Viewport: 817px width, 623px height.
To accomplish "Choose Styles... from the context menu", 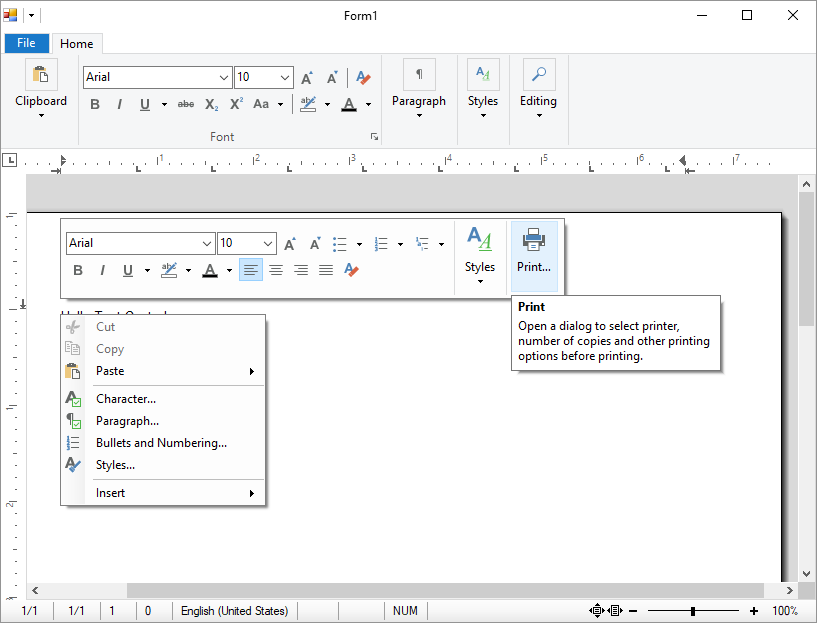I will coord(163,465).
